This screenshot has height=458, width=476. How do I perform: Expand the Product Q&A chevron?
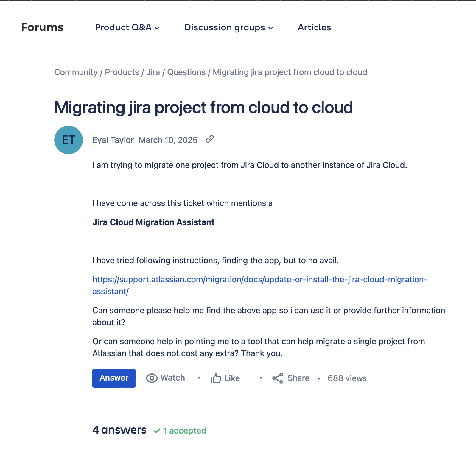(x=157, y=28)
